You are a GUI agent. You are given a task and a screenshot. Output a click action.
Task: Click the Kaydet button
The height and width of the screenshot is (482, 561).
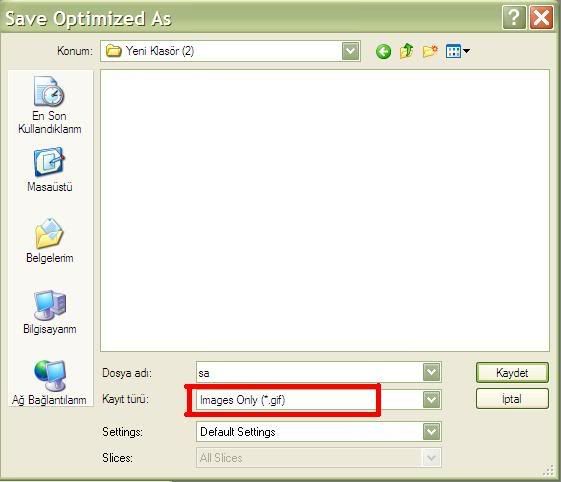[512, 373]
